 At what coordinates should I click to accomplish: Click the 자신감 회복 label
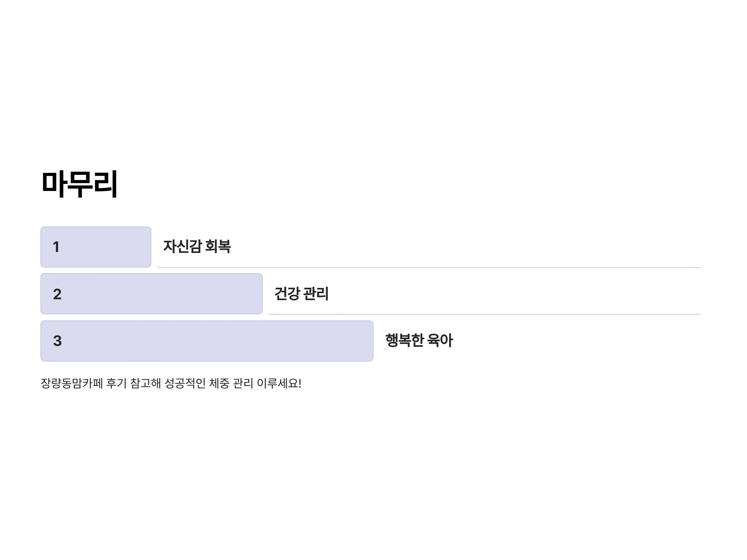pyautogui.click(x=197, y=246)
